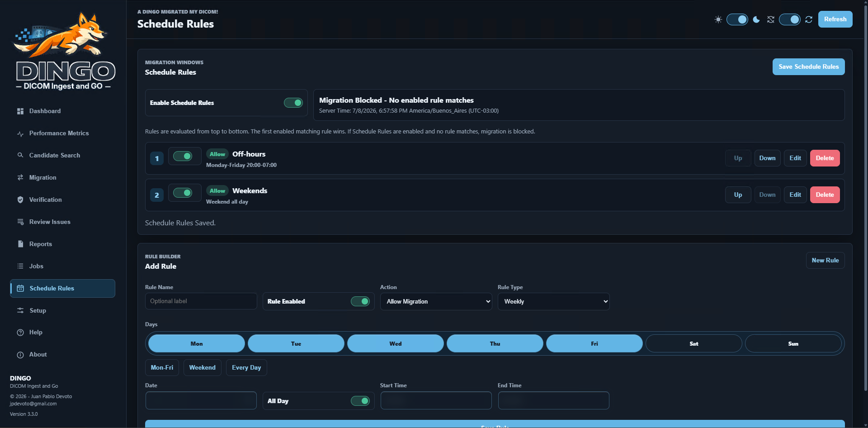
Task: Move Weekends rule Up
Action: [x=738, y=195]
